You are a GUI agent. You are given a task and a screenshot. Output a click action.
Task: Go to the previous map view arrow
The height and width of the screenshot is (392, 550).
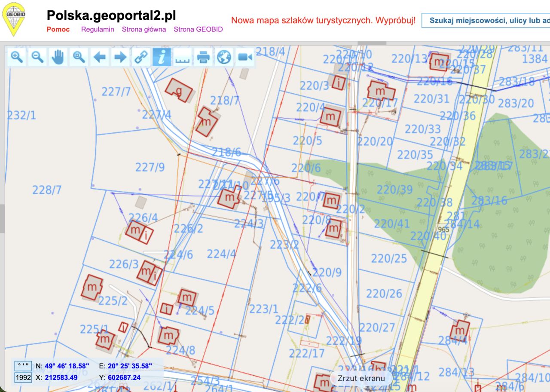pyautogui.click(x=99, y=57)
